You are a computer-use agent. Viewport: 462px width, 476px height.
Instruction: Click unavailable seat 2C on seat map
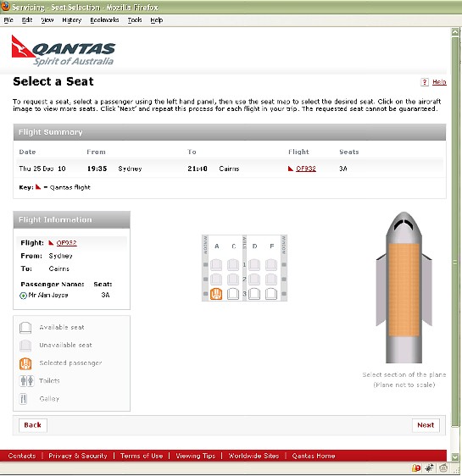233,280
